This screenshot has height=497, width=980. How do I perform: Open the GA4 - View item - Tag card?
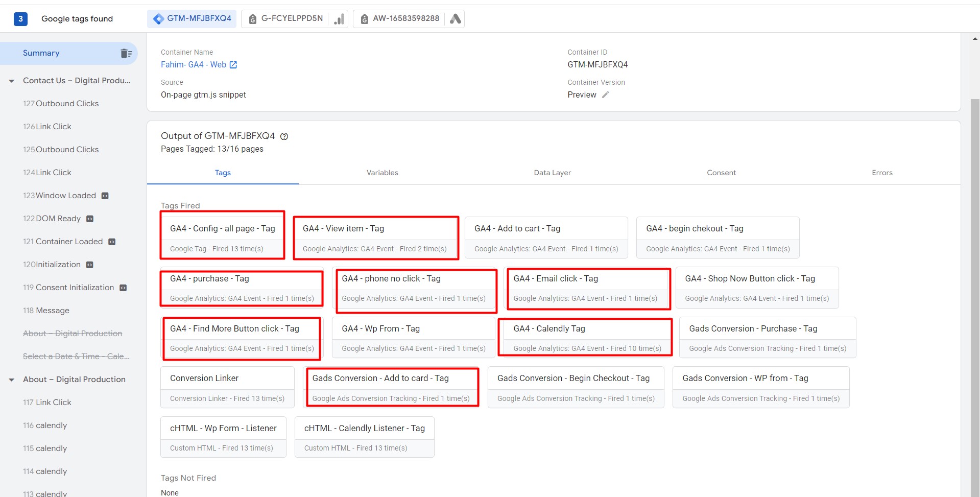click(x=375, y=238)
